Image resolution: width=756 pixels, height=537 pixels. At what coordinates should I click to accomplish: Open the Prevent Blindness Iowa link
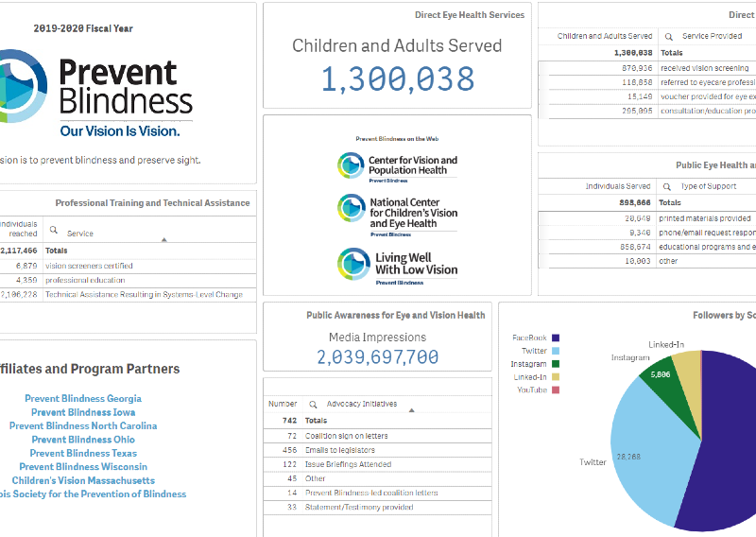point(83,412)
